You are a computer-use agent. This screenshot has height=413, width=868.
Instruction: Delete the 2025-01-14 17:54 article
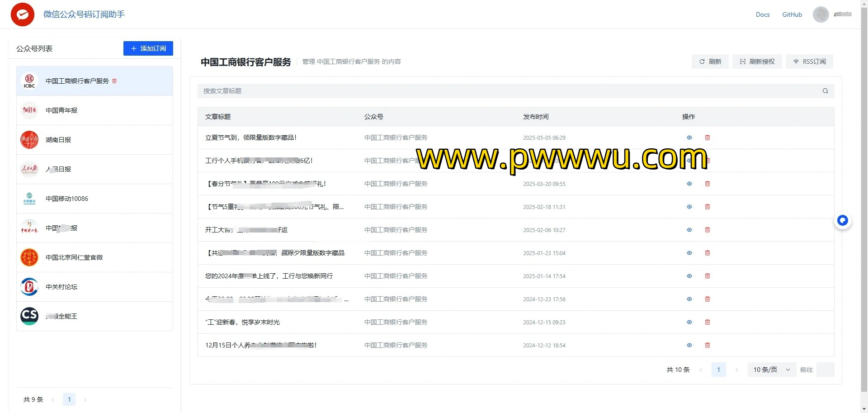708,276
